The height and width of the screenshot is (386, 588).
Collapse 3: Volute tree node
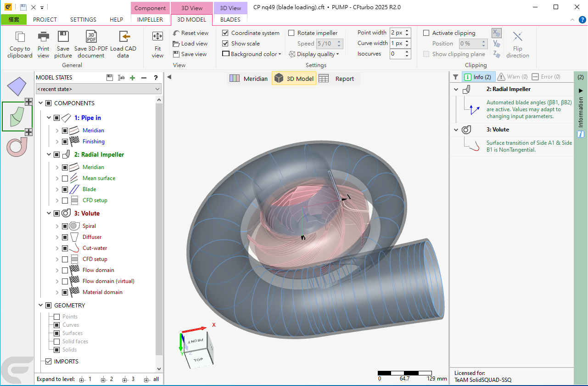coord(49,214)
